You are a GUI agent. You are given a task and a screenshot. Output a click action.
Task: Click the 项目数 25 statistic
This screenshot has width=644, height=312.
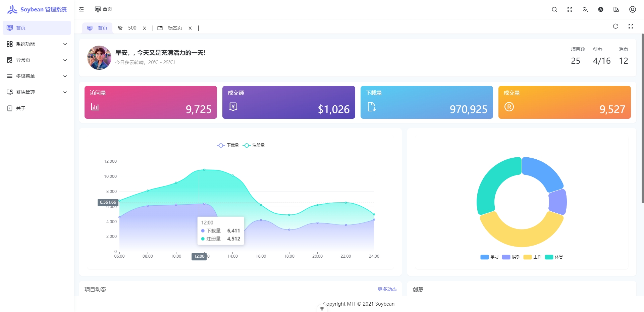578,56
